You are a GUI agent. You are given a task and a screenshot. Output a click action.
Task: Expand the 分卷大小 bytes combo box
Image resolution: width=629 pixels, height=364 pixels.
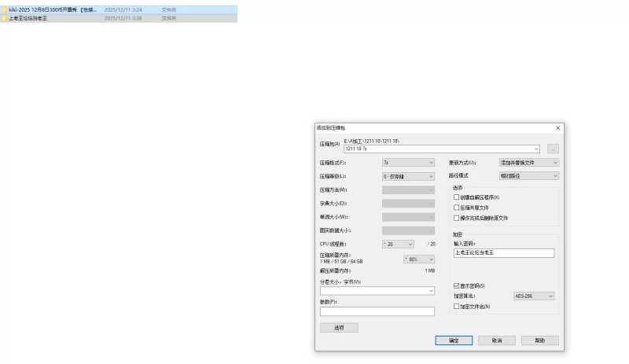tap(431, 291)
